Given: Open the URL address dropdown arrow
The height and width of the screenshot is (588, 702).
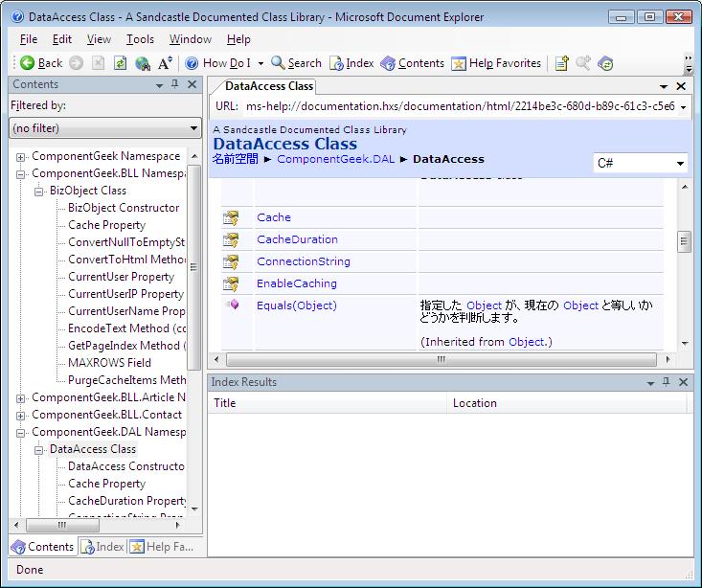Looking at the screenshot, I should pyautogui.click(x=683, y=107).
